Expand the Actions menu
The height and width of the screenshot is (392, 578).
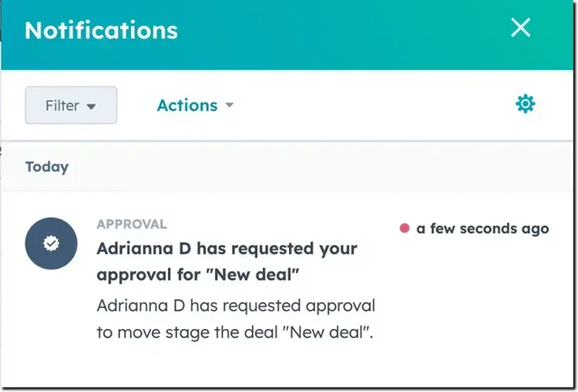195,105
